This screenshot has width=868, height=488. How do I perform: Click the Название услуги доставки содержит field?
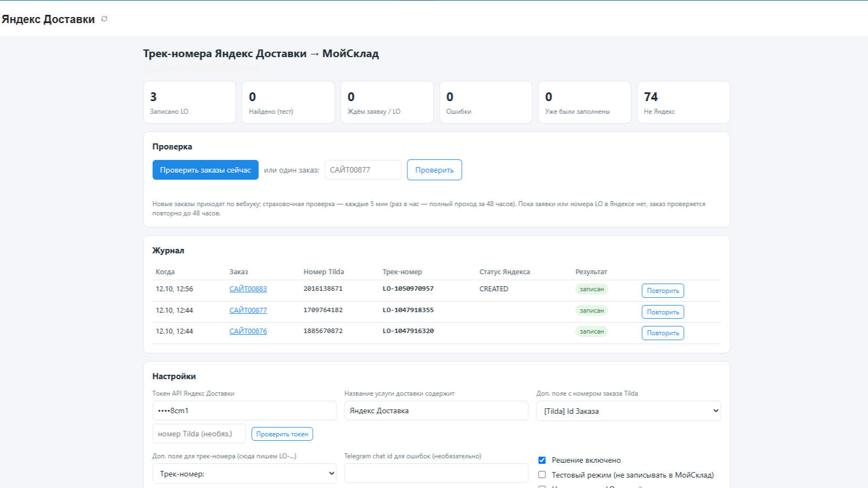tap(436, 411)
